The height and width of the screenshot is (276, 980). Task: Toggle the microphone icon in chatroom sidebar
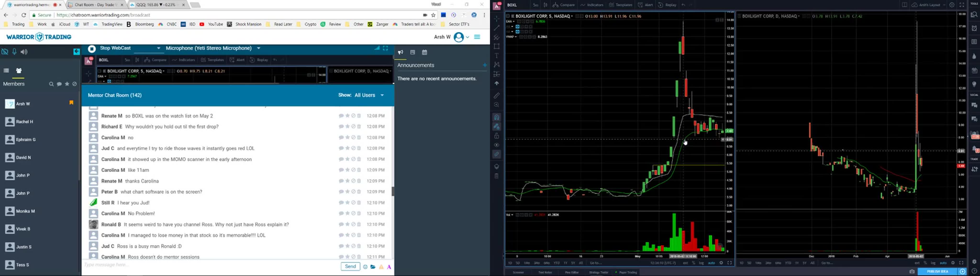[x=14, y=52]
